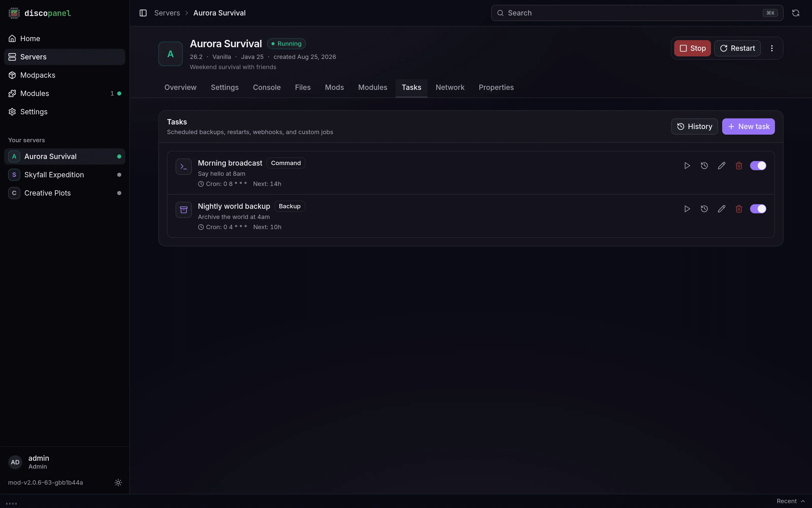Expand the Recent panel at bottom

790,501
